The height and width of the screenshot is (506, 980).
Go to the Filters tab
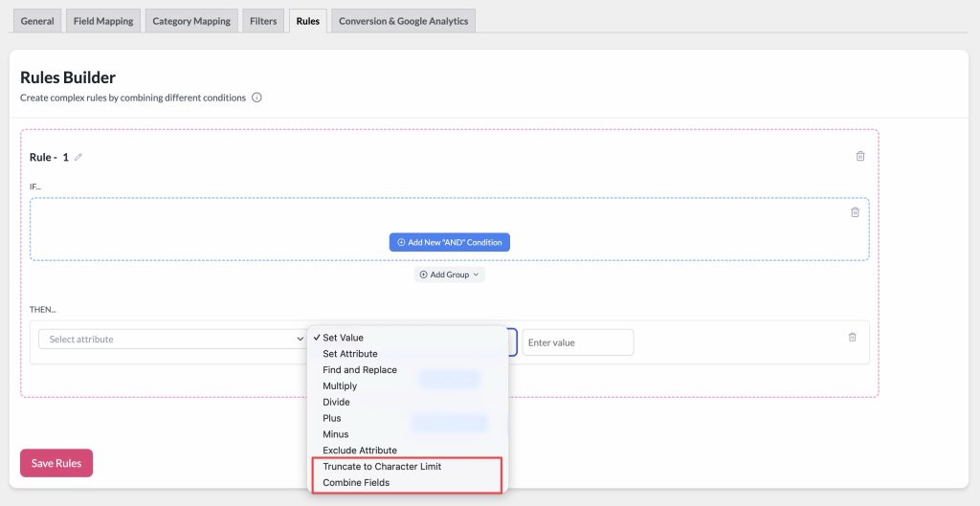263,21
